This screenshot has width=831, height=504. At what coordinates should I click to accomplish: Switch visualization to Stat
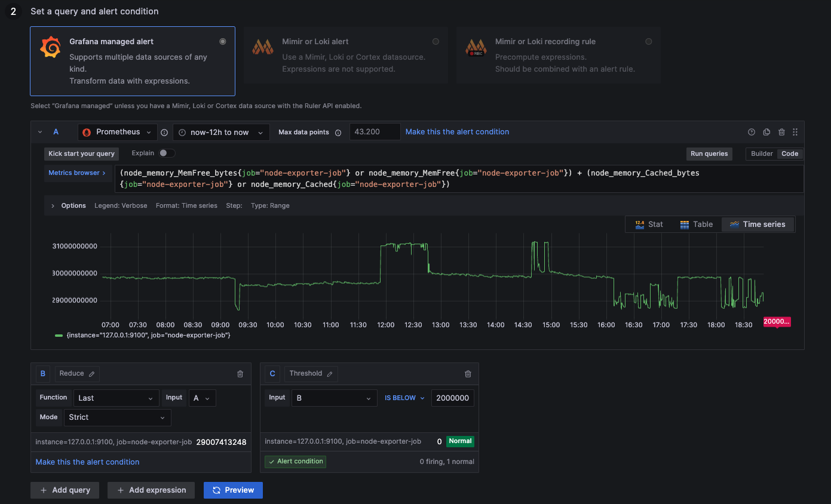(x=649, y=225)
